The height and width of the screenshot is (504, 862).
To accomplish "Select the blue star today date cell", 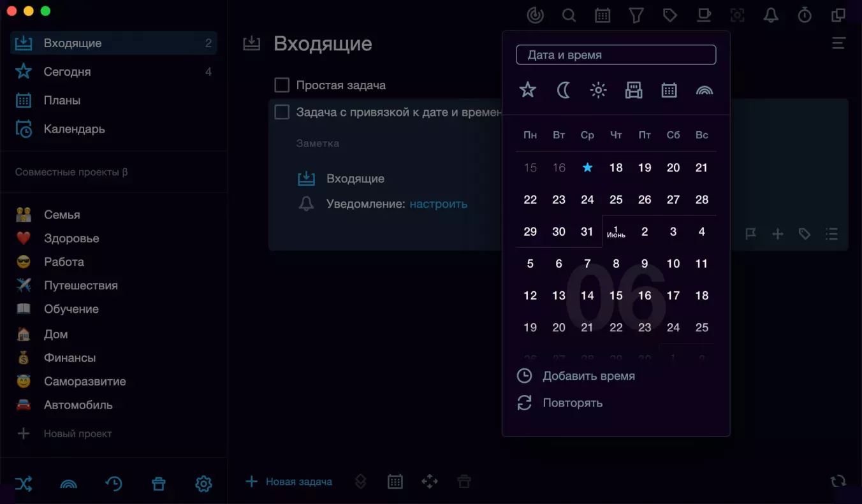I will click(587, 168).
